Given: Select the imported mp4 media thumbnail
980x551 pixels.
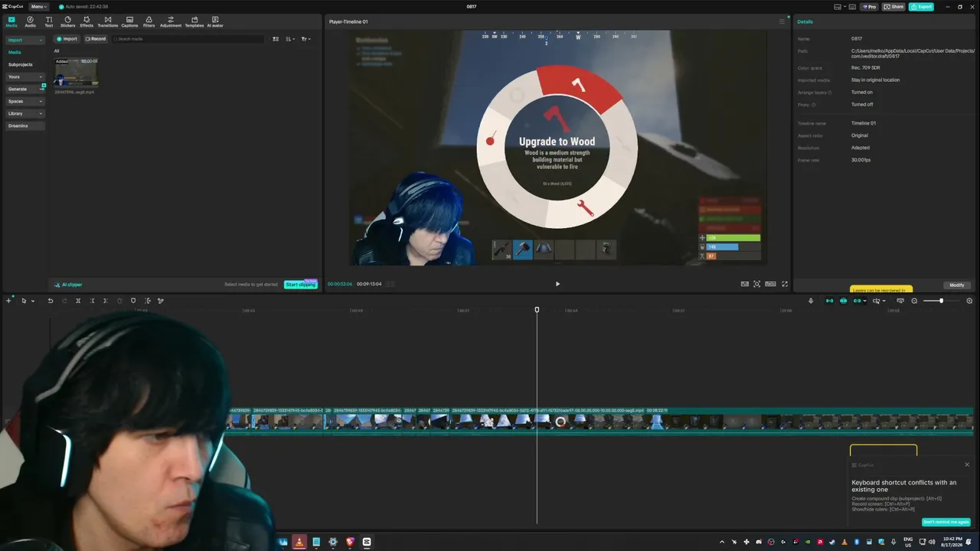Looking at the screenshot, I should coord(76,73).
